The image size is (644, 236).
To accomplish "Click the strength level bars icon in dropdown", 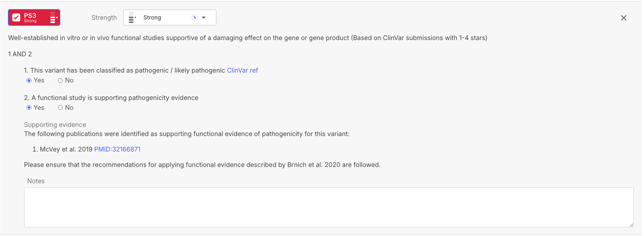I will 132,17.
